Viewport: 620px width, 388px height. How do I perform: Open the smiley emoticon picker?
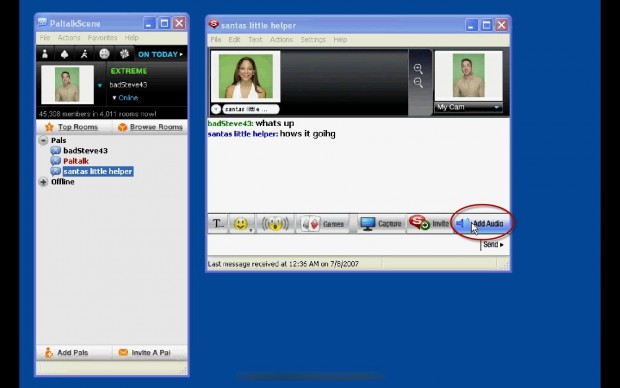point(242,224)
